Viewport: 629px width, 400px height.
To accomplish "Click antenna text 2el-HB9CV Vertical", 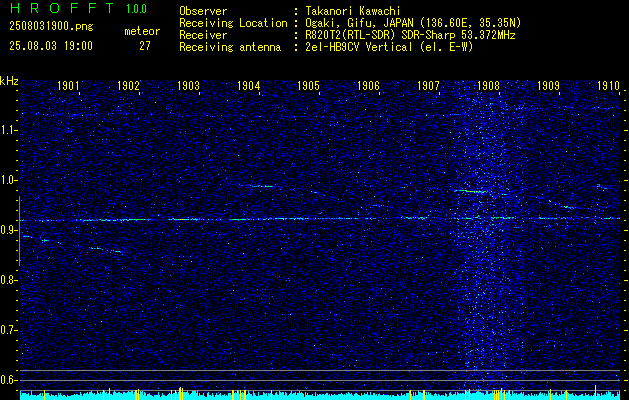I will click(359, 47).
